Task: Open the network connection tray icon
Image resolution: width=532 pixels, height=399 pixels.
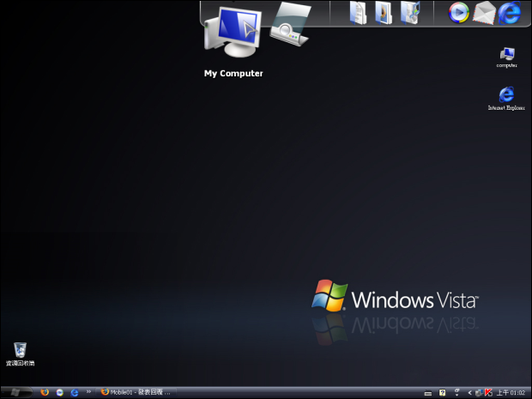Action: coord(480,393)
